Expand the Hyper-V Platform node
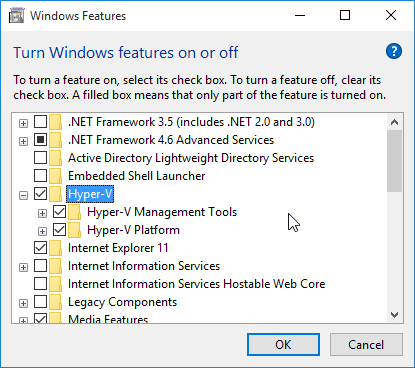 (x=42, y=232)
